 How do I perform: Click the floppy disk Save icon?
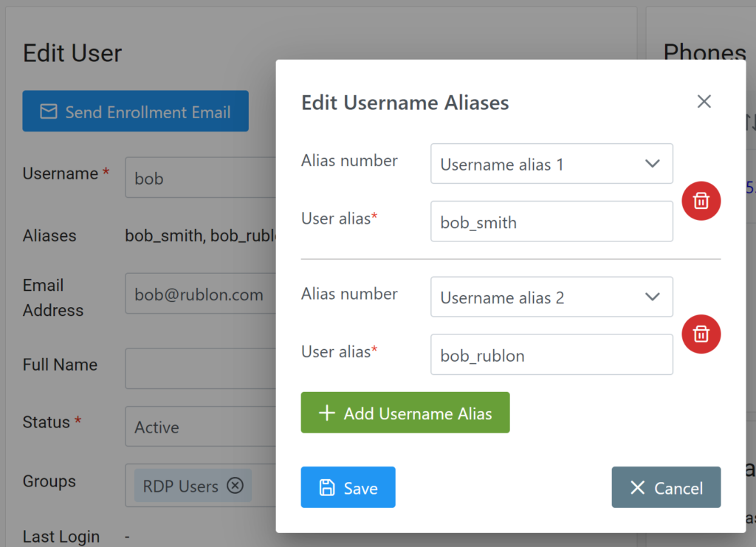click(x=326, y=487)
